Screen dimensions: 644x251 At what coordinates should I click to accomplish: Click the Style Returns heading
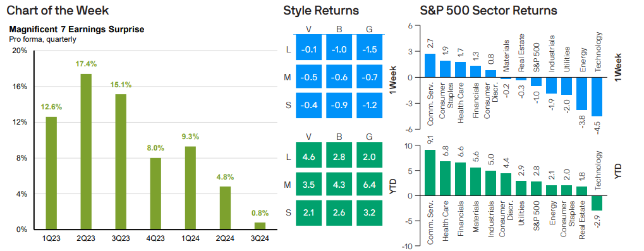point(321,11)
